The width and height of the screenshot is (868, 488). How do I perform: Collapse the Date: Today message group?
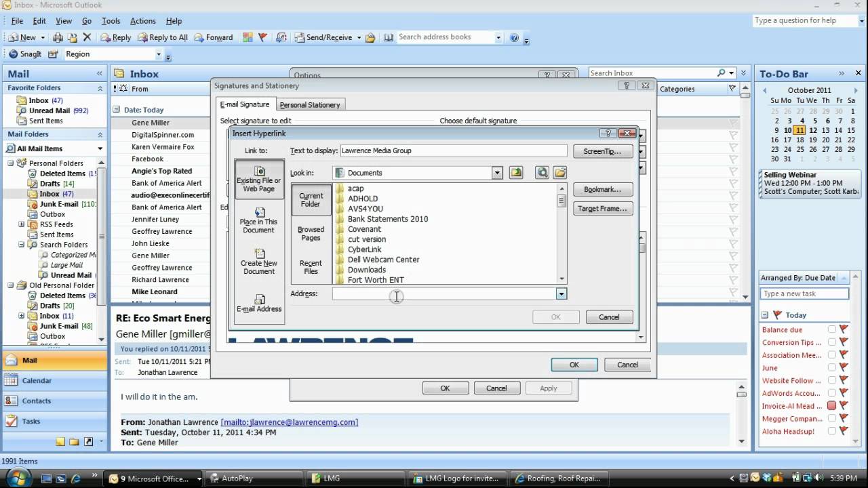point(116,109)
